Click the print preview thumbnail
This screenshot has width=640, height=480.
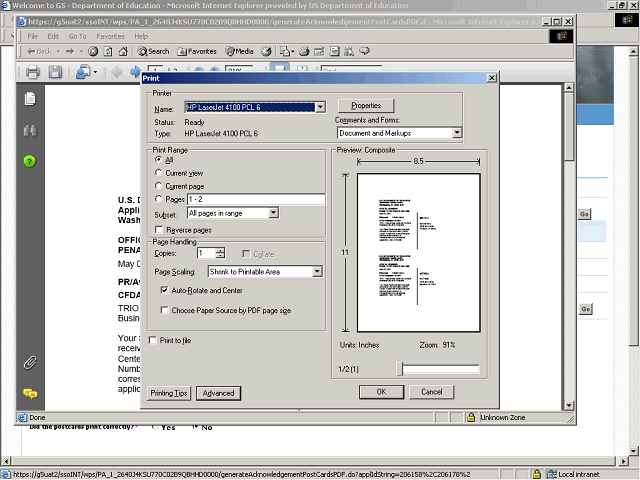point(418,253)
